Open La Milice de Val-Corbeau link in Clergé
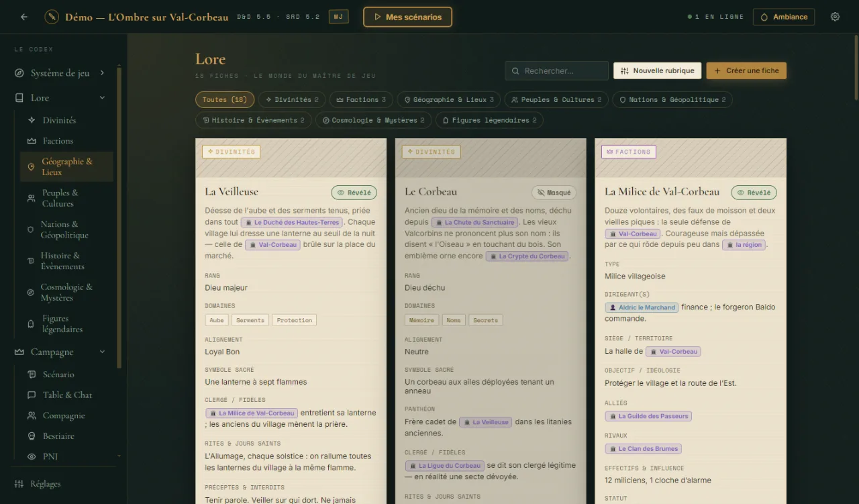 click(252, 413)
